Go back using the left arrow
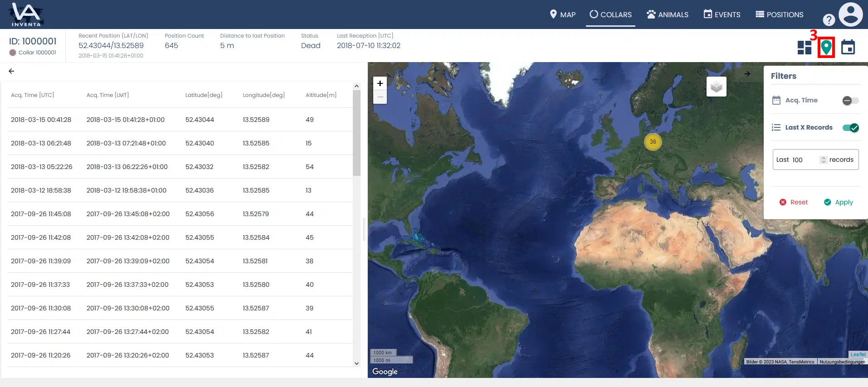The height and width of the screenshot is (387, 868). (x=11, y=71)
